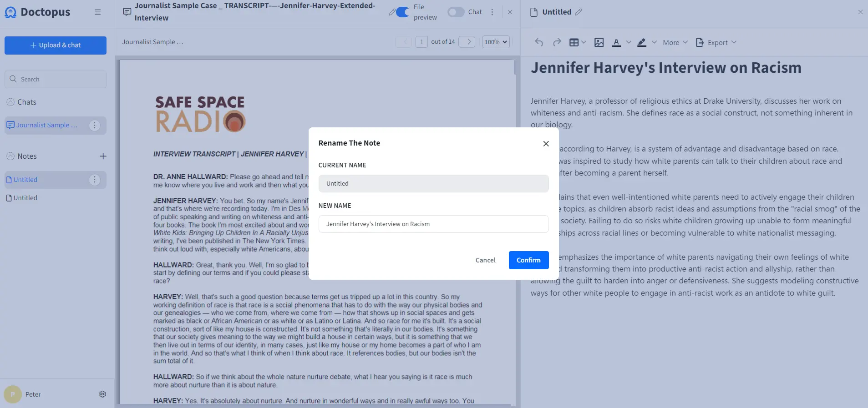868x408 pixels.
Task: Open the Export menu
Action: click(716, 42)
